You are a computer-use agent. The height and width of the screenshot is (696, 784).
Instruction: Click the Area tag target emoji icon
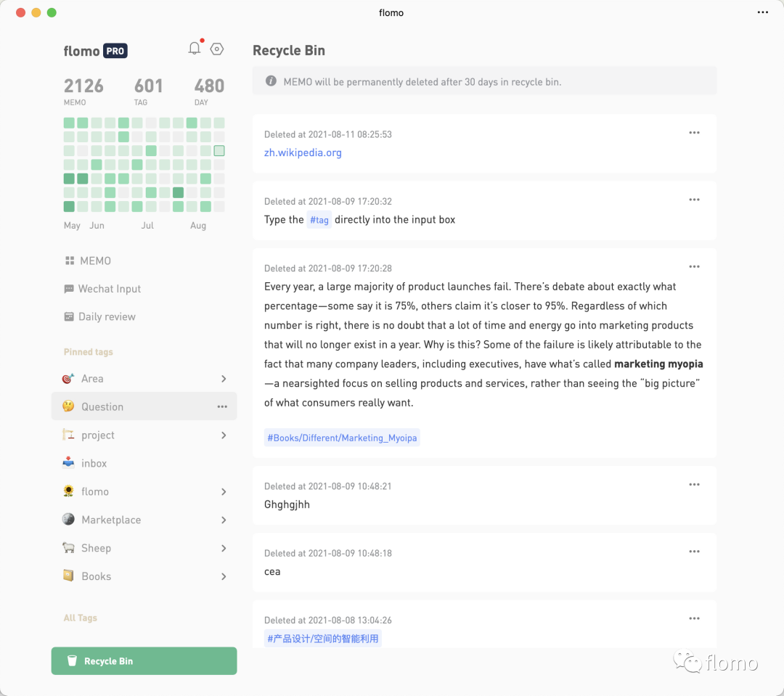click(x=68, y=379)
